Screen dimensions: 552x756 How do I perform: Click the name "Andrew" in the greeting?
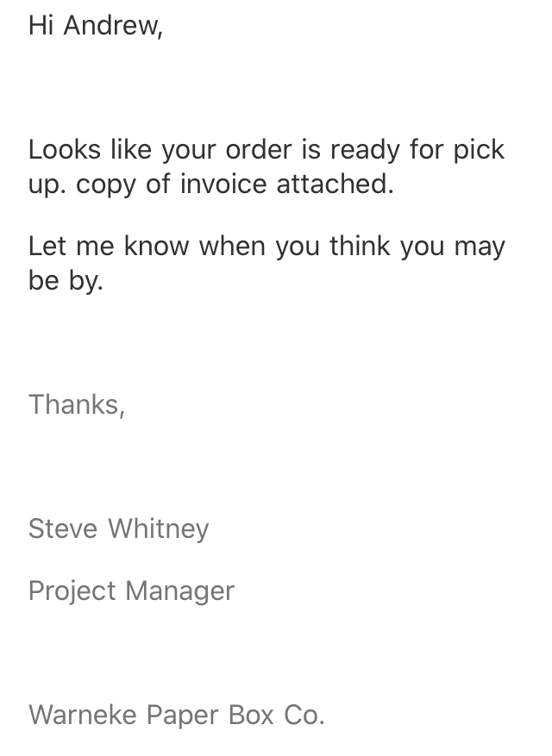point(113,25)
